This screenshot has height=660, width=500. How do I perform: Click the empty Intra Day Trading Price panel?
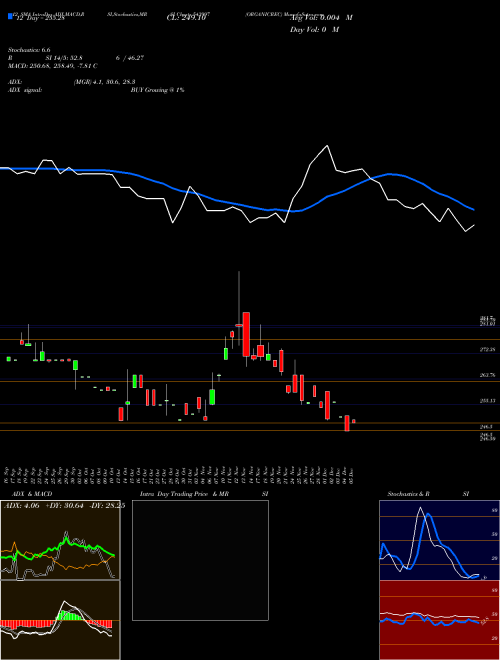pyautogui.click(x=200, y=560)
